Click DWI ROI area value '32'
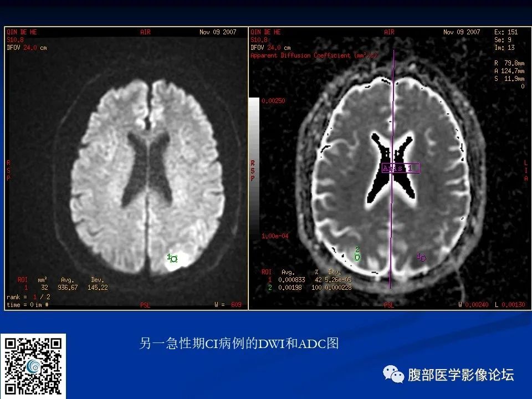 click(x=44, y=288)
